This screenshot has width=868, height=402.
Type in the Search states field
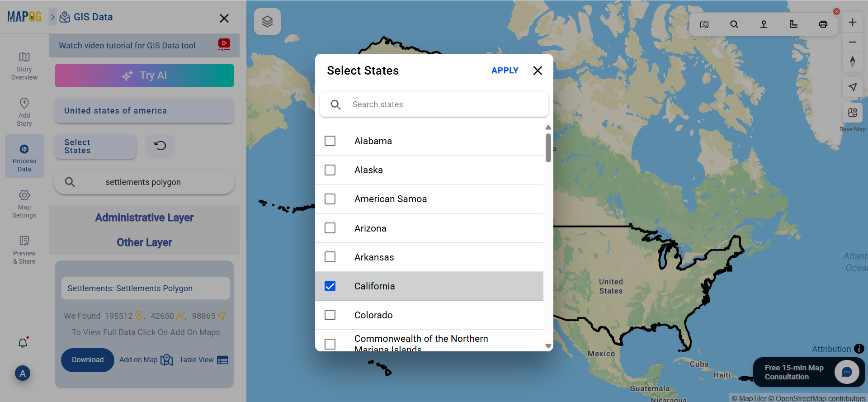pyautogui.click(x=434, y=104)
